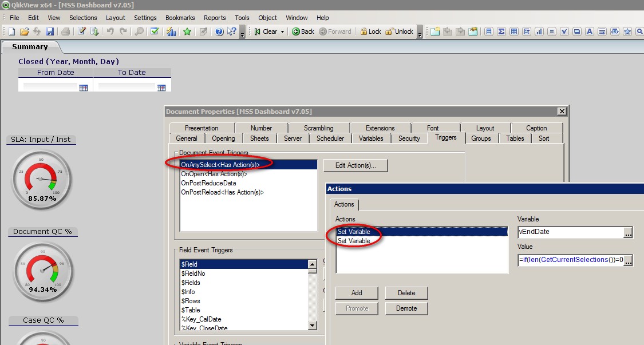Open Current Selections checkmark icon
Screen dimensions: 644x345
click(155, 31)
